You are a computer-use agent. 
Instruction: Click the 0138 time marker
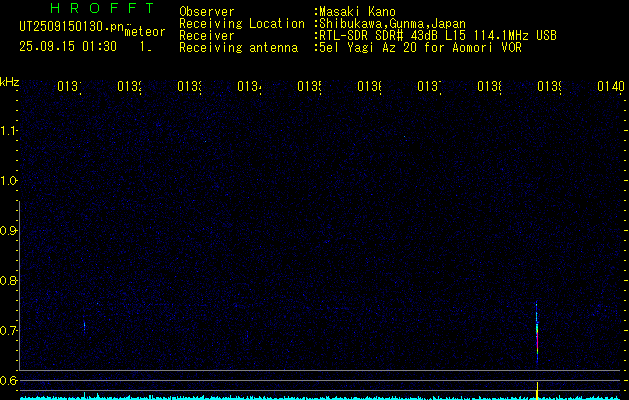click(x=489, y=86)
